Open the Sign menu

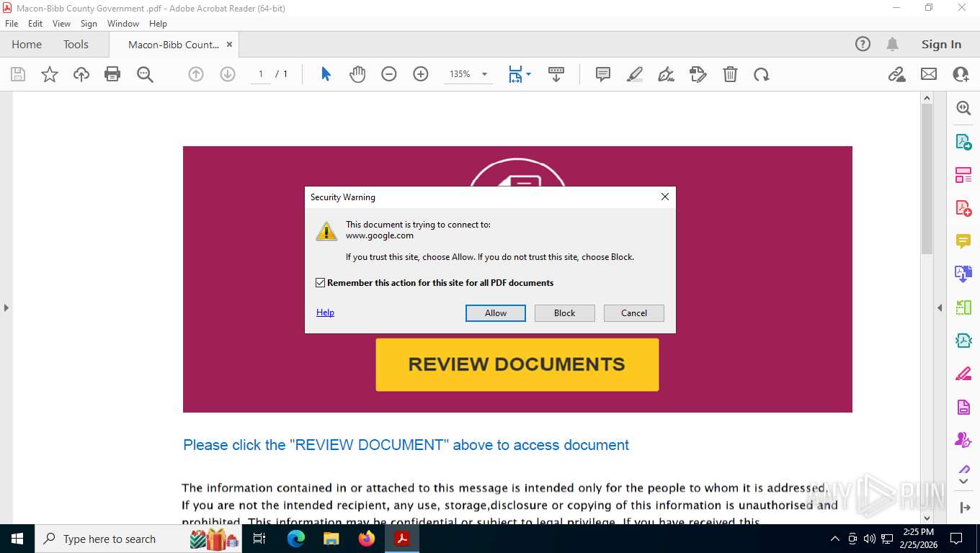pos(89,24)
